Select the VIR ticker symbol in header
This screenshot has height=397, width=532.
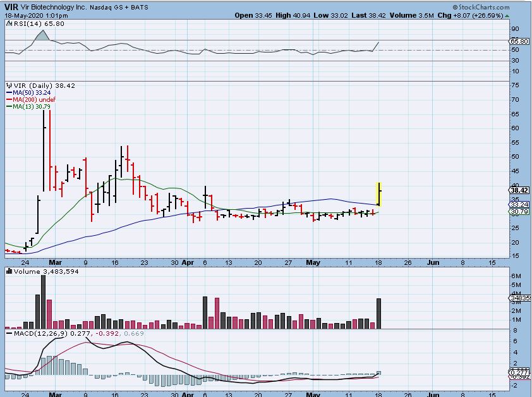click(11, 7)
